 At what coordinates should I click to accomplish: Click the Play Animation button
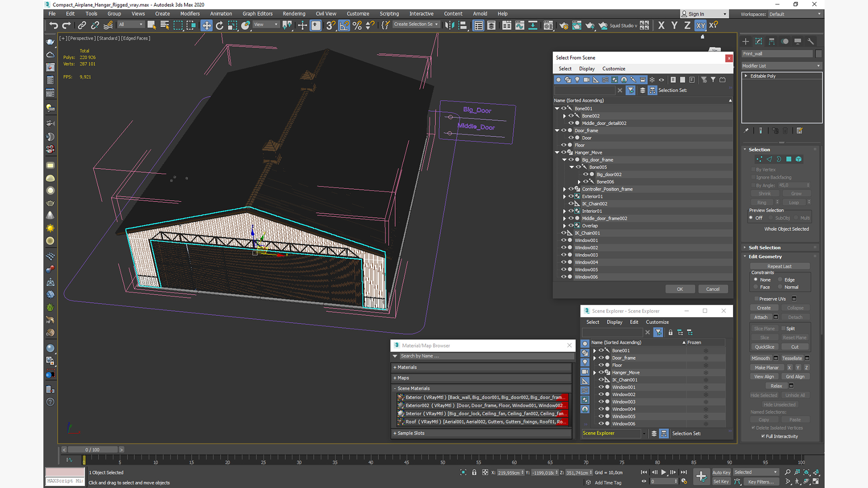coord(664,472)
